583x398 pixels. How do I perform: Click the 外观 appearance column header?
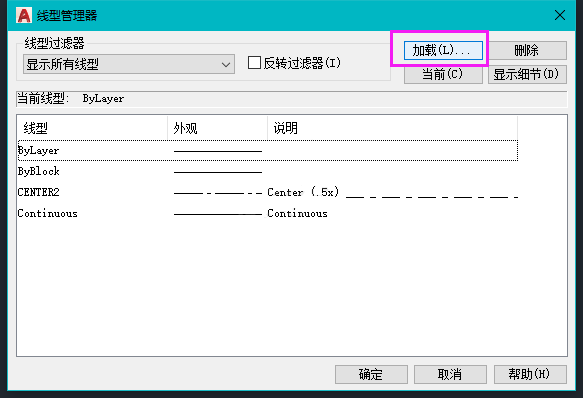(x=218, y=128)
